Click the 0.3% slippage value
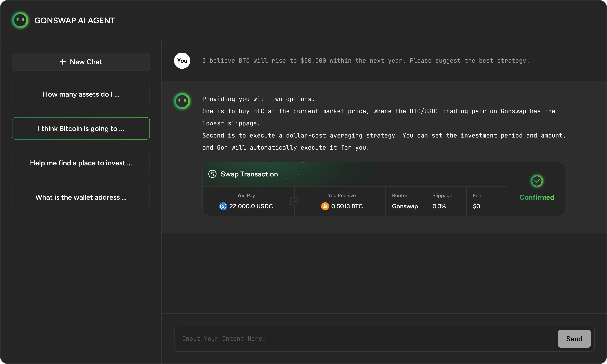 click(439, 206)
